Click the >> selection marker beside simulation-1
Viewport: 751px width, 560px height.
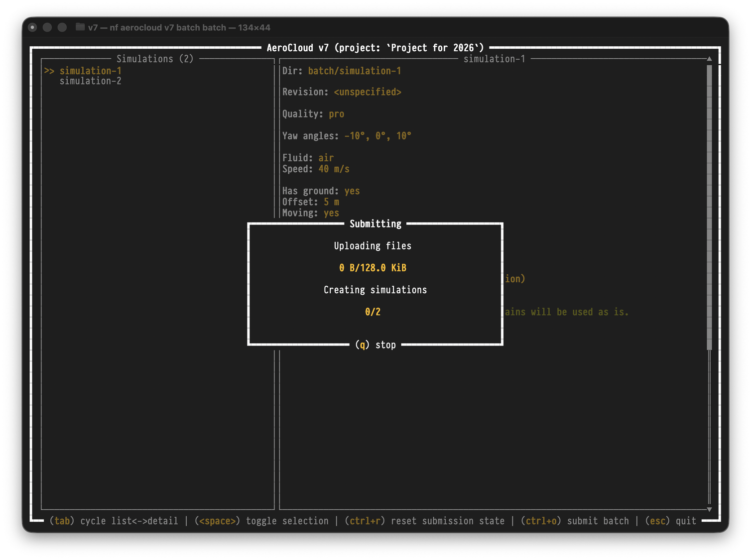pyautogui.click(x=49, y=71)
